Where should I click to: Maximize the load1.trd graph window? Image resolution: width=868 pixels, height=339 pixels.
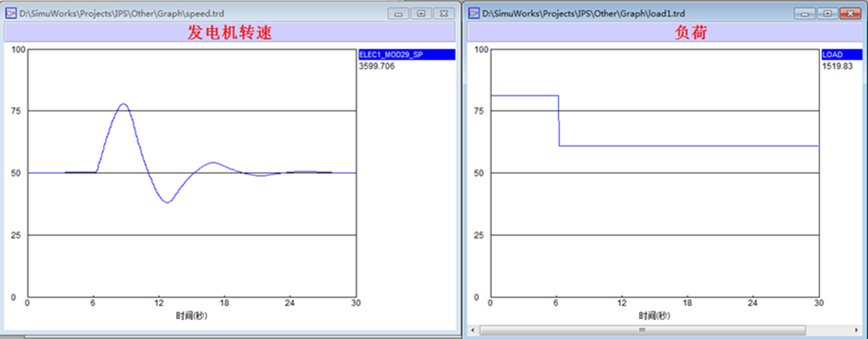coord(826,13)
